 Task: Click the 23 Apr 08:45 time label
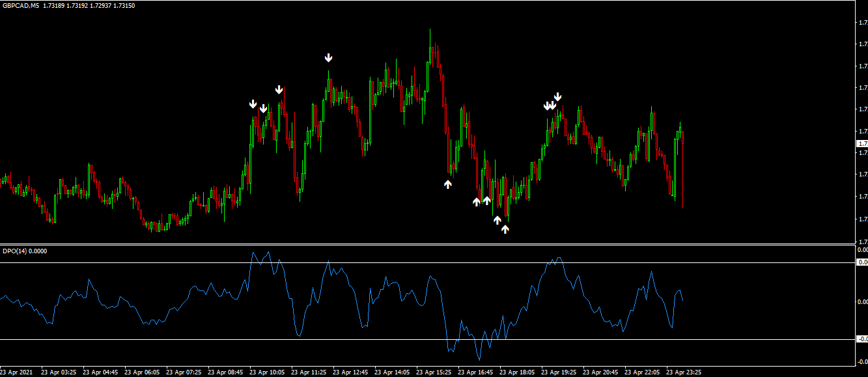click(x=225, y=373)
